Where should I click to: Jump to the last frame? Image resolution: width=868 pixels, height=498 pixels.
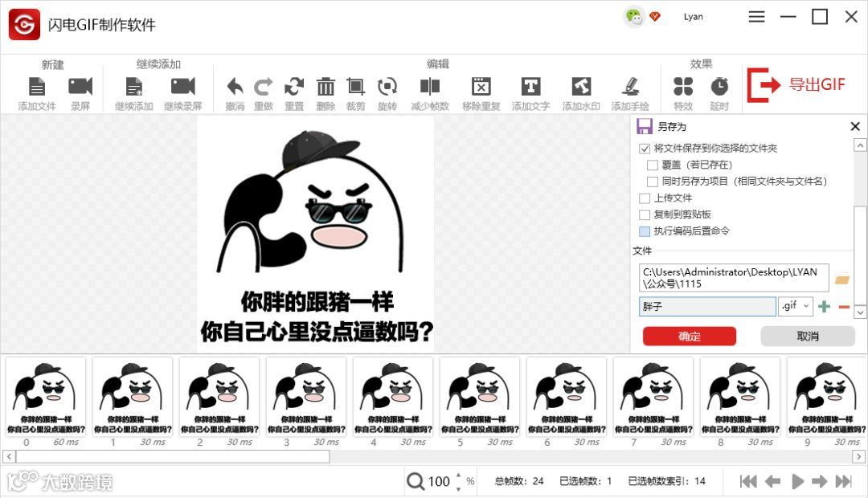coord(843,481)
